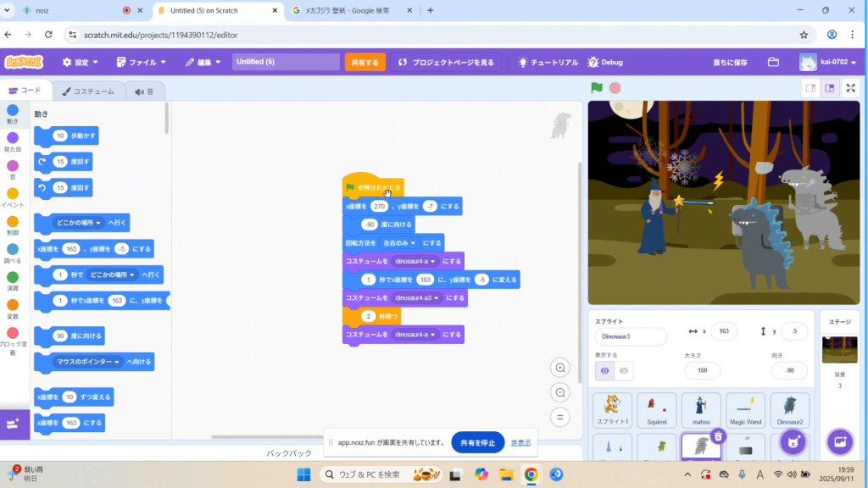
Task: Click 直ちに保存 save now
Action: [x=730, y=63]
